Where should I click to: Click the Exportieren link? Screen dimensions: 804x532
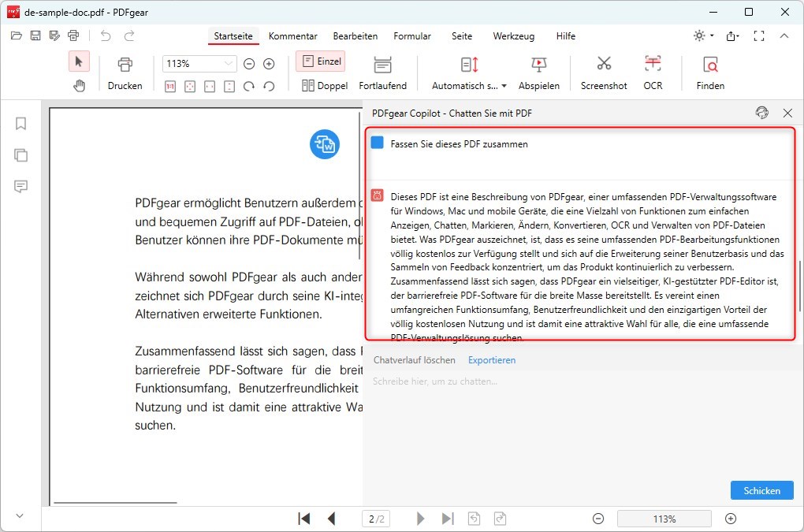[x=492, y=360]
